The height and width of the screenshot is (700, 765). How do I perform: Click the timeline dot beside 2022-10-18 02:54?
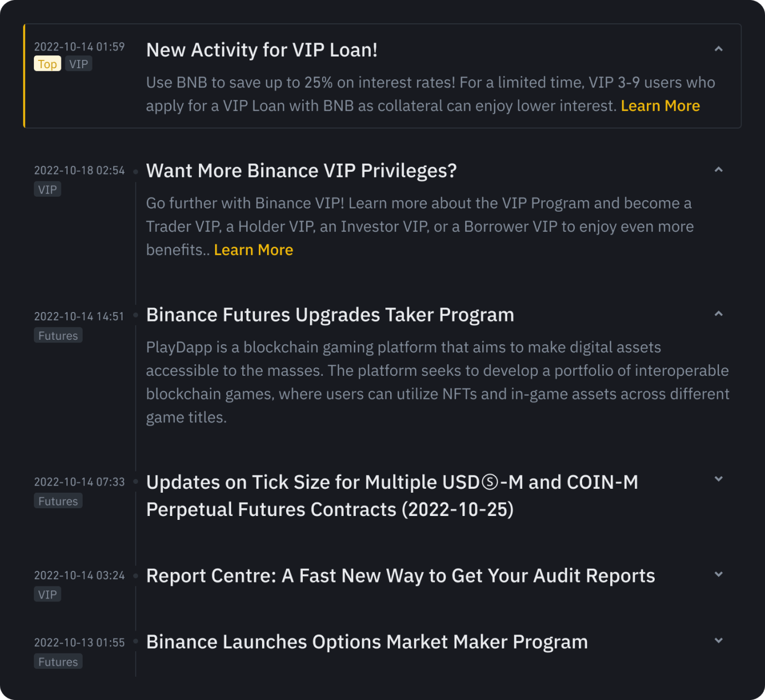[x=135, y=171]
